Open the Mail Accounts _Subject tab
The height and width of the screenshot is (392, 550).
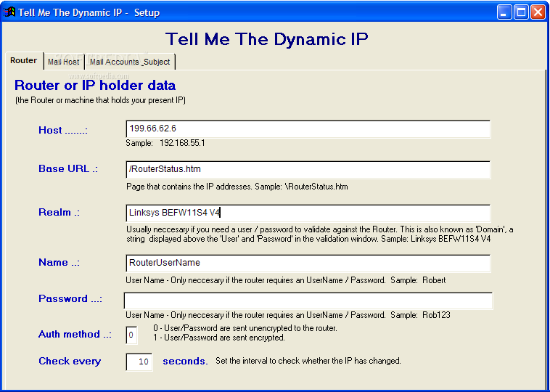click(x=130, y=62)
